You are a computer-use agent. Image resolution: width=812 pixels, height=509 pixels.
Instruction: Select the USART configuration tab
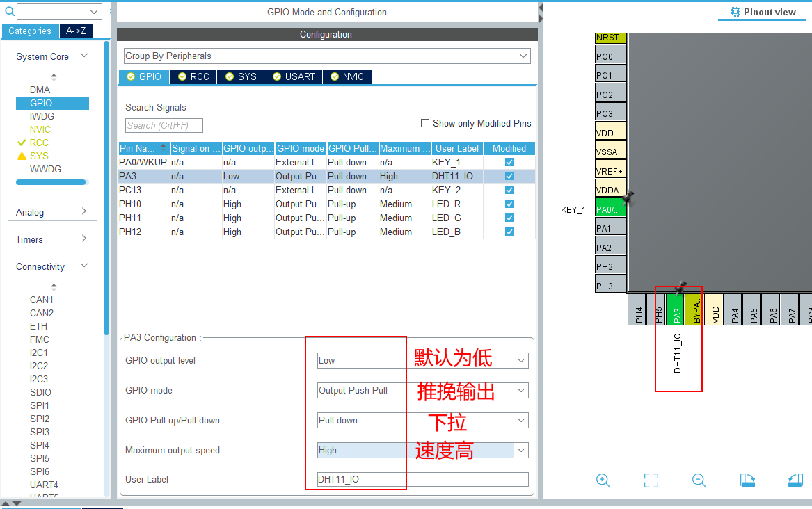click(294, 76)
